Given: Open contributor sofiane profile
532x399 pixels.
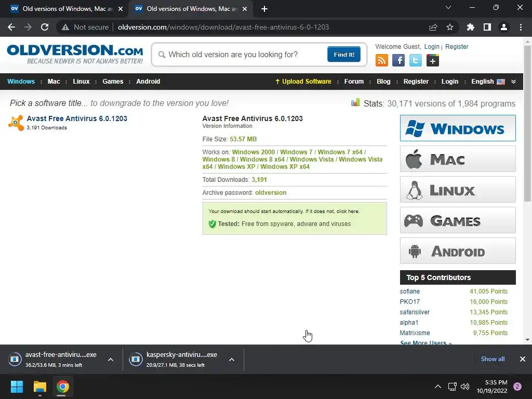Looking at the screenshot, I should (x=409, y=291).
